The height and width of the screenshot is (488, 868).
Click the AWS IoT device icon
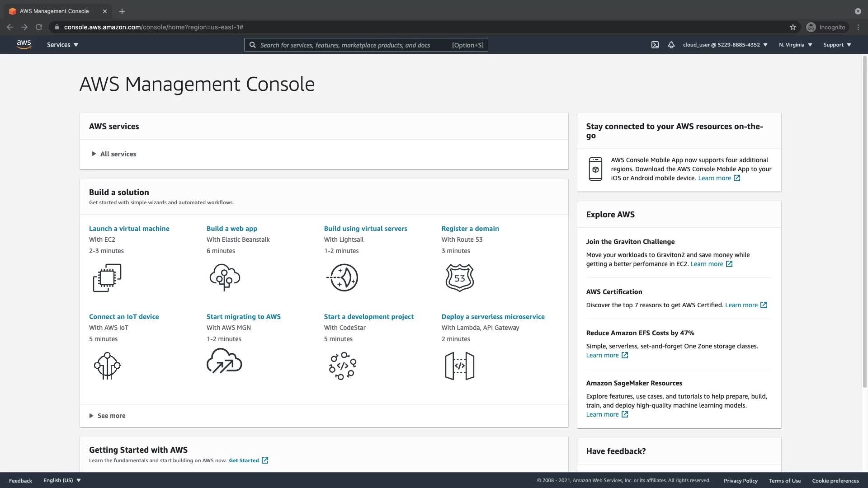click(107, 366)
